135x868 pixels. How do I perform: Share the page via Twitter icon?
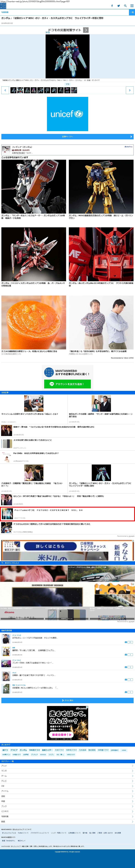click(x=119, y=6)
